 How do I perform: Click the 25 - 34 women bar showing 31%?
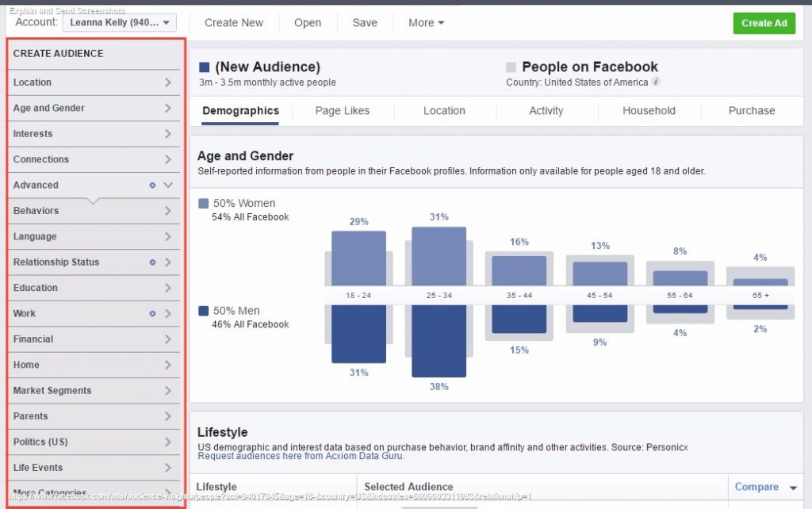tap(439, 256)
